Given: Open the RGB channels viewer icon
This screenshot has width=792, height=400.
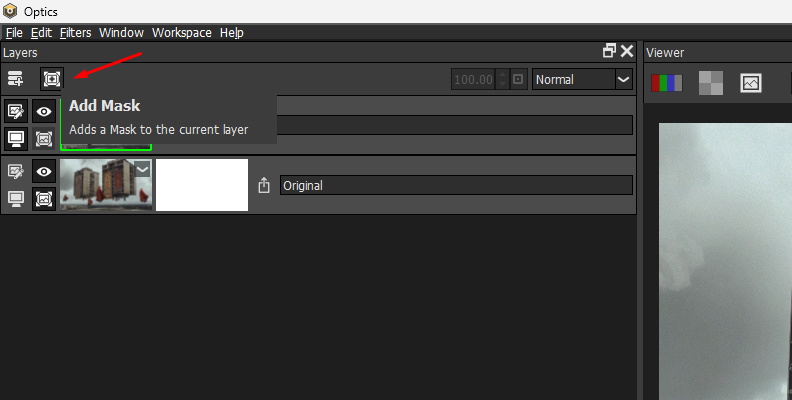Looking at the screenshot, I should tap(667, 83).
